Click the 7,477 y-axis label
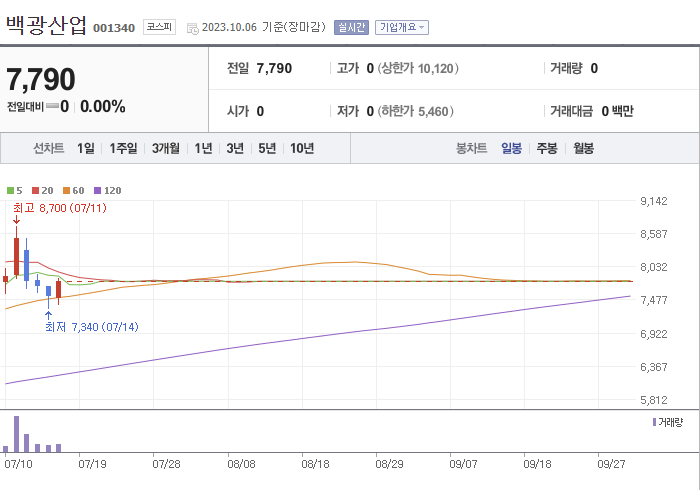Viewport: 700px width, 490px height. [x=654, y=300]
